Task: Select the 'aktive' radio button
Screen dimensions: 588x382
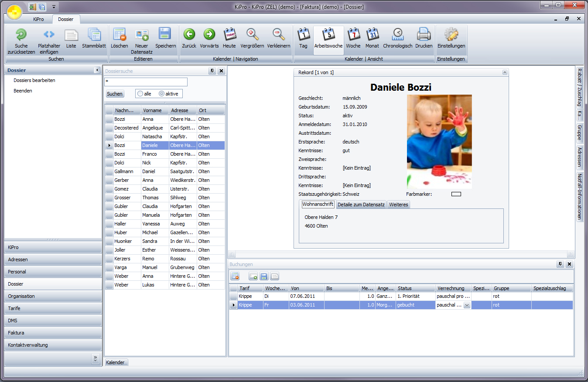Action: (x=162, y=94)
